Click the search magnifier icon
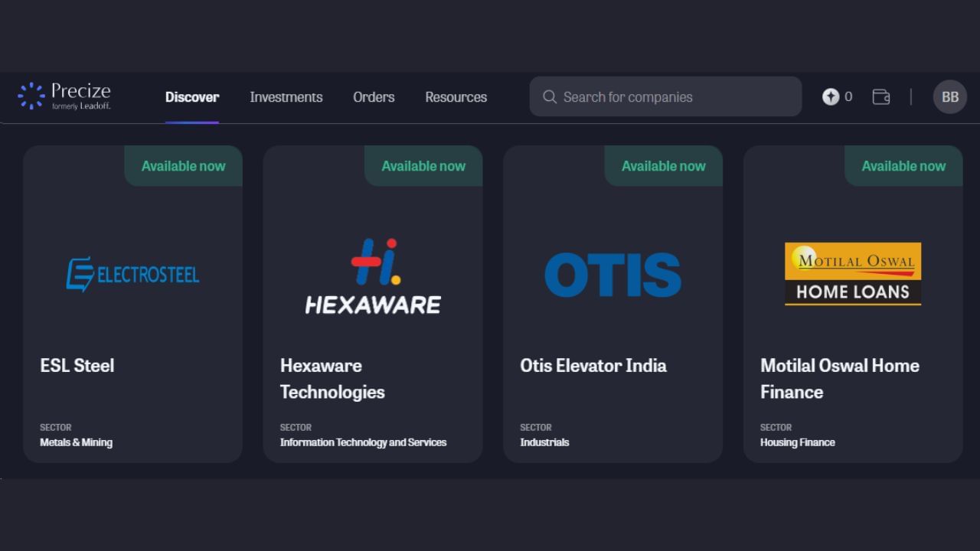Viewport: 980px width, 551px height. tap(550, 97)
